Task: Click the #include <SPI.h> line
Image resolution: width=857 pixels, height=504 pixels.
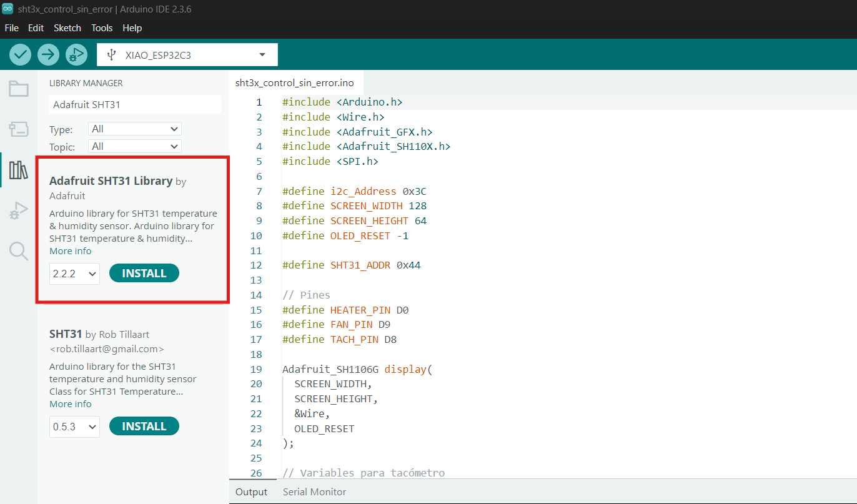Action: tap(330, 161)
